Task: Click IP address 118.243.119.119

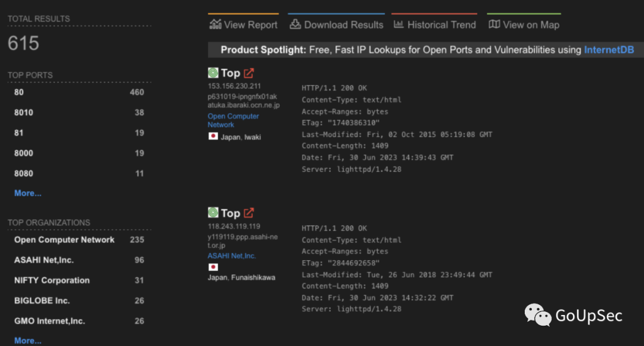Action: [x=234, y=226]
